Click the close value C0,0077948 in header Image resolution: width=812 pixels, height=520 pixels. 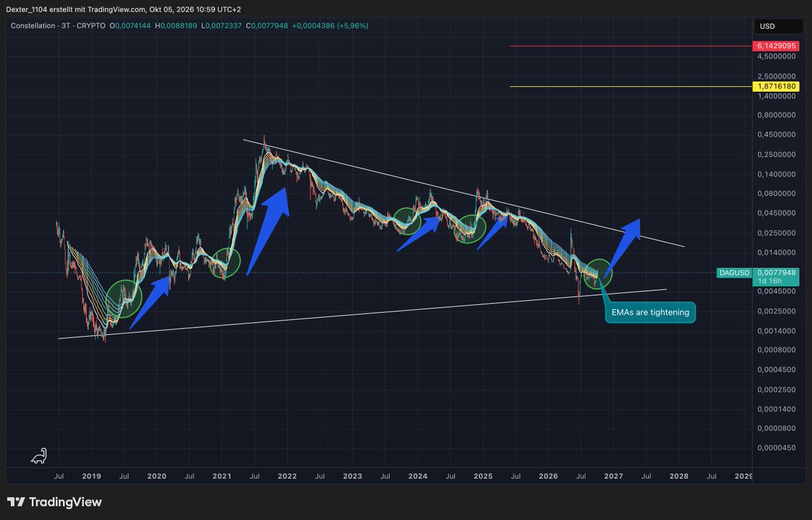[266, 26]
